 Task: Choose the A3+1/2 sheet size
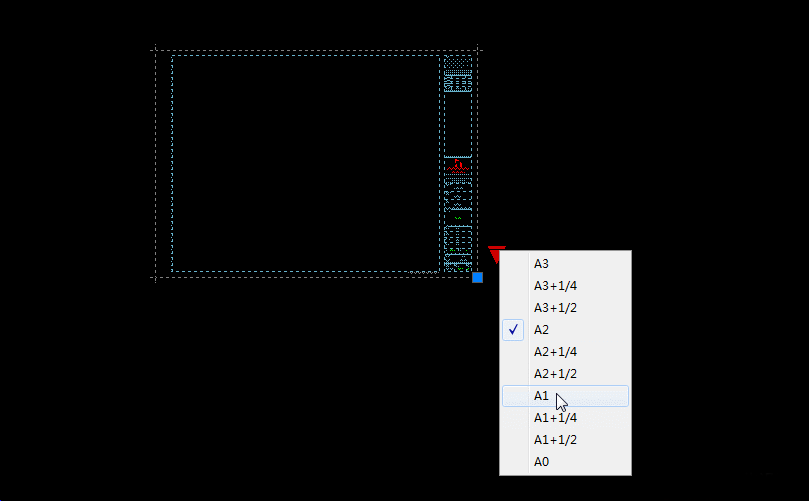click(565, 308)
